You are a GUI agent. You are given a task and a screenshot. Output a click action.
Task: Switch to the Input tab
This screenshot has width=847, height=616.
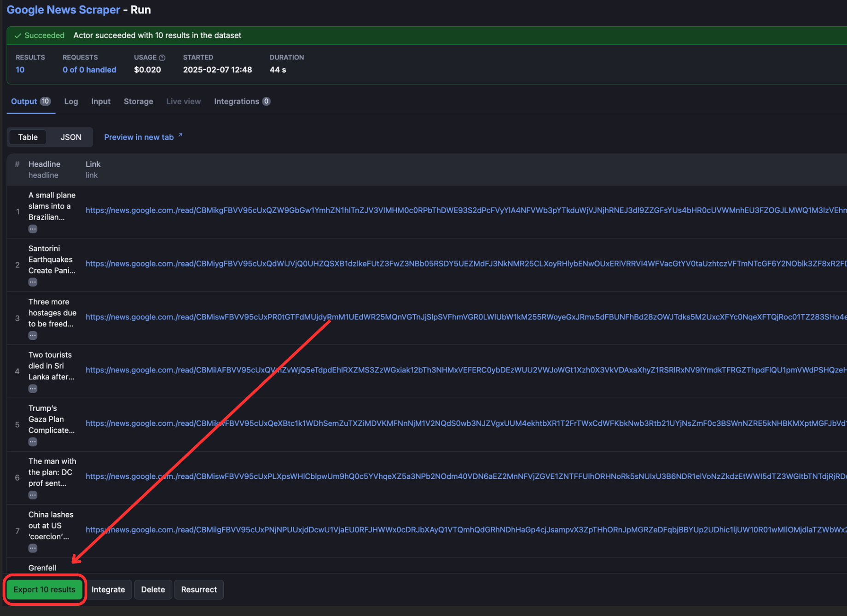[x=101, y=101]
